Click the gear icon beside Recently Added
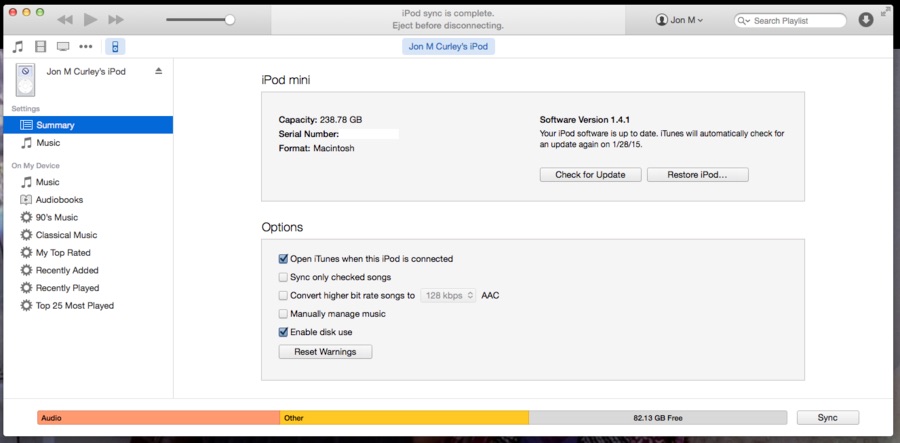Image resolution: width=900 pixels, height=443 pixels. (26, 270)
